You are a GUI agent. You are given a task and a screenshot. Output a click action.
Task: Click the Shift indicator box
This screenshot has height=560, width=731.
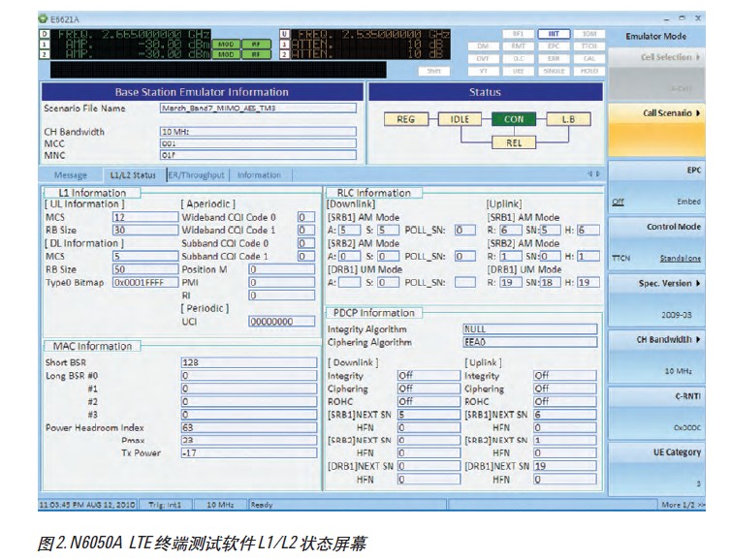434,72
